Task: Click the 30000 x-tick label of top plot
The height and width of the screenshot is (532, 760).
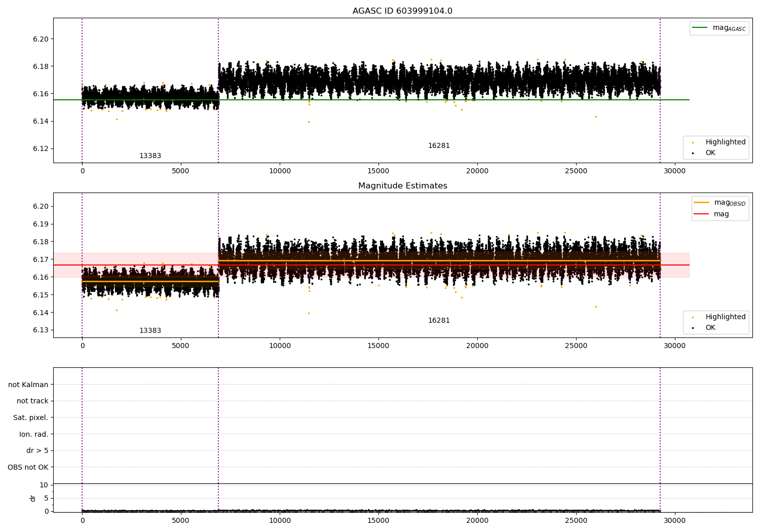Action: (x=675, y=171)
